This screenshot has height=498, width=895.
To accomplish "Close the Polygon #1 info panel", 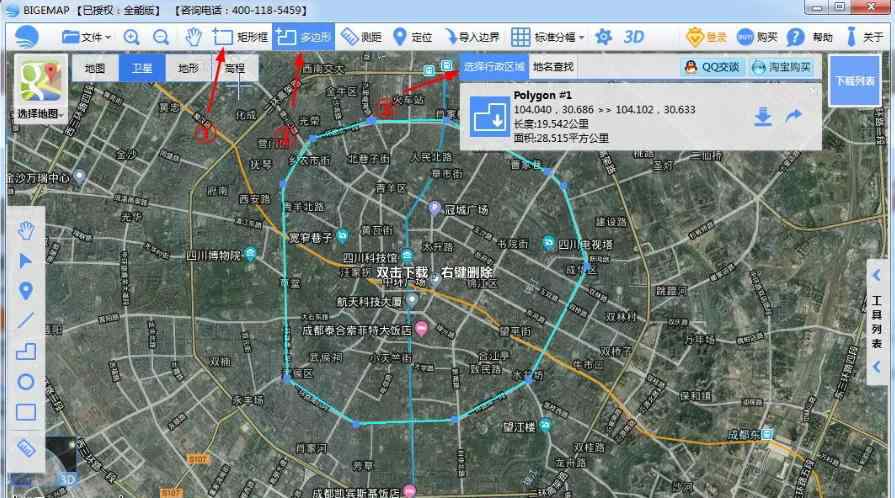I will [814, 90].
